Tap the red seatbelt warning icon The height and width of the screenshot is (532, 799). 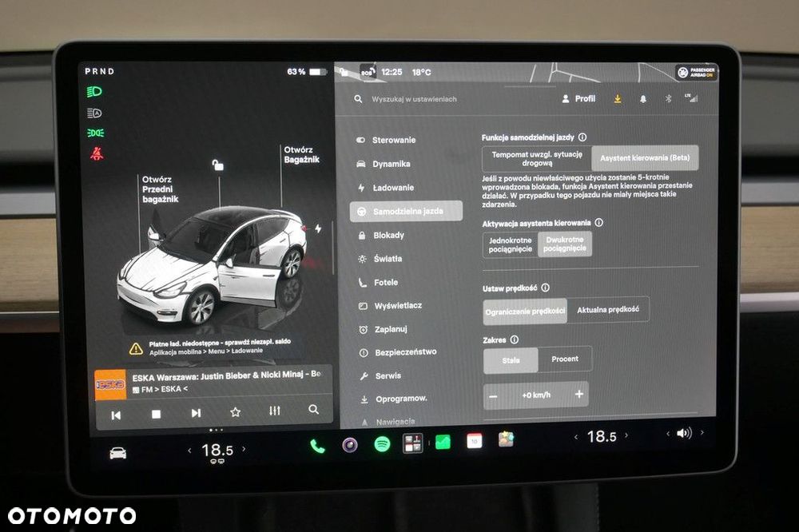(97, 153)
